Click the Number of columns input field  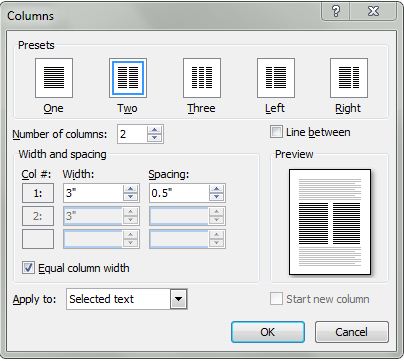click(132, 134)
